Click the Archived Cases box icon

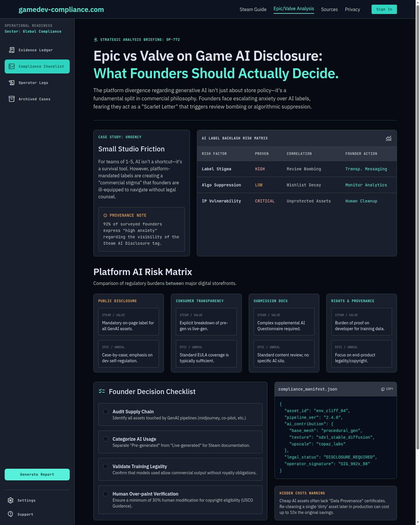12,99
